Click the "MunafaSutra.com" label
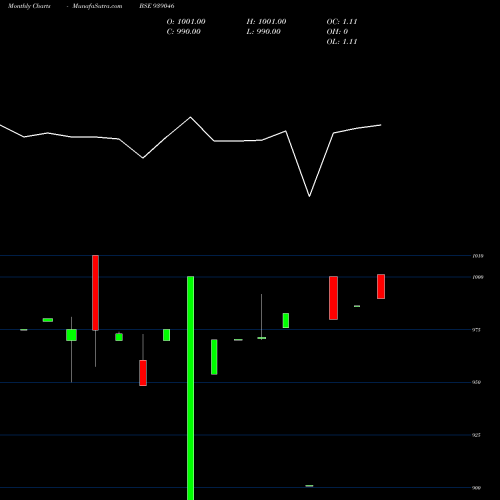Viewport: 500px width, 500px height. point(97,6)
